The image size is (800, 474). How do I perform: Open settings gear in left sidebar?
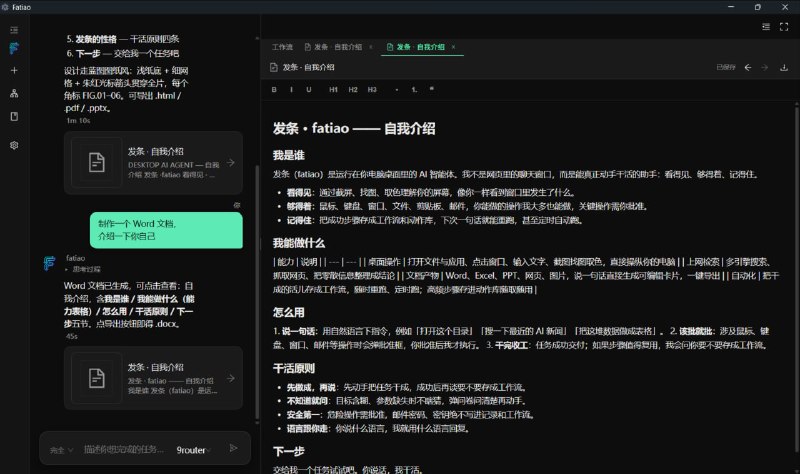[x=14, y=145]
